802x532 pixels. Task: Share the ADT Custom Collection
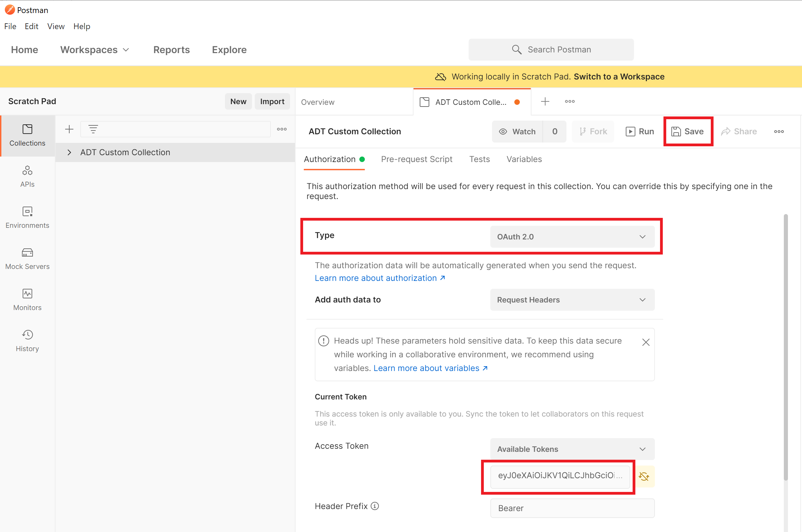point(739,132)
